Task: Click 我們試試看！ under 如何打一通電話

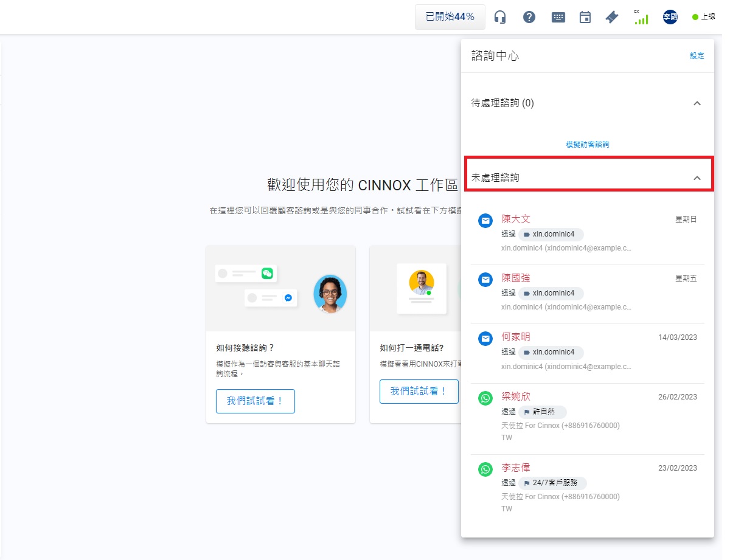Action: 419,392
